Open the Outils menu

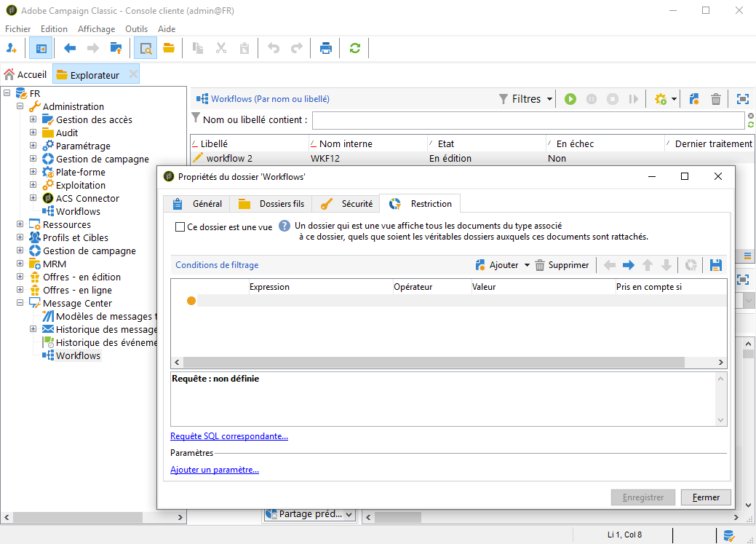[x=137, y=29]
